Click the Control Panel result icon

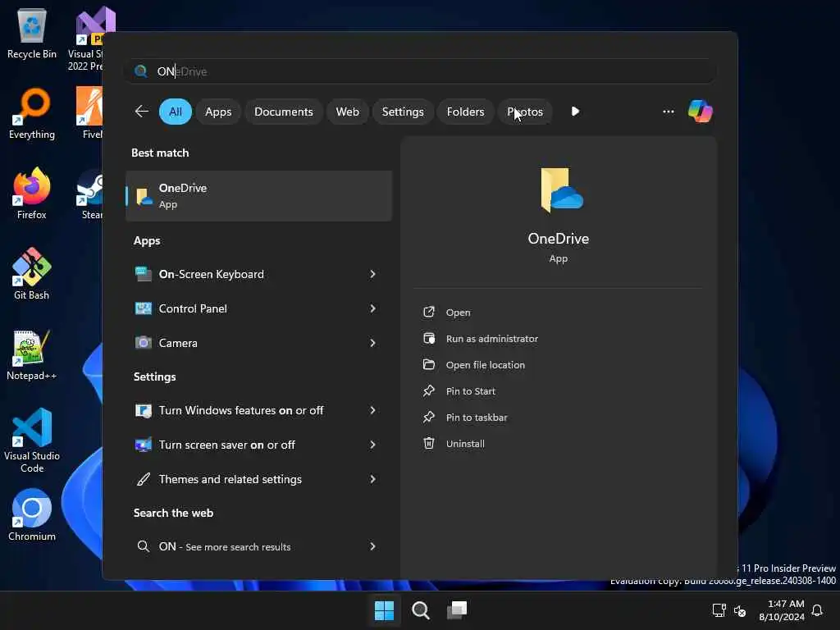coord(143,308)
